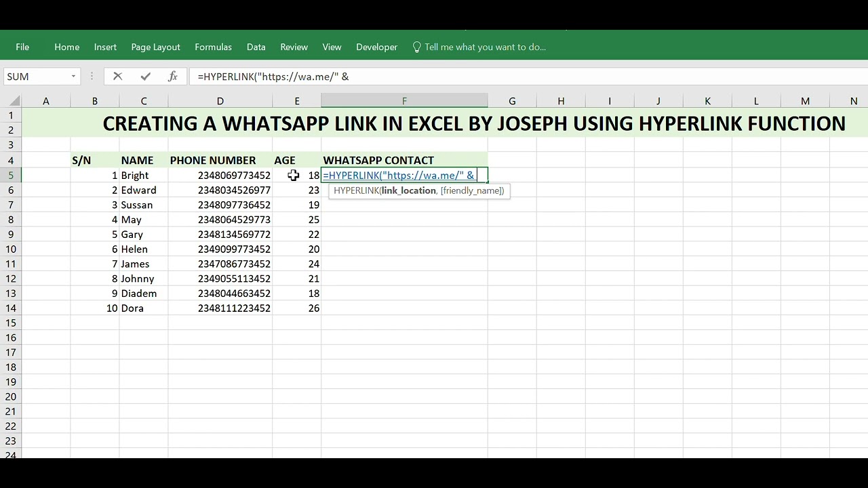The width and height of the screenshot is (868, 488).
Task: Open the Insert ribbon tab
Action: pyautogui.click(x=105, y=47)
